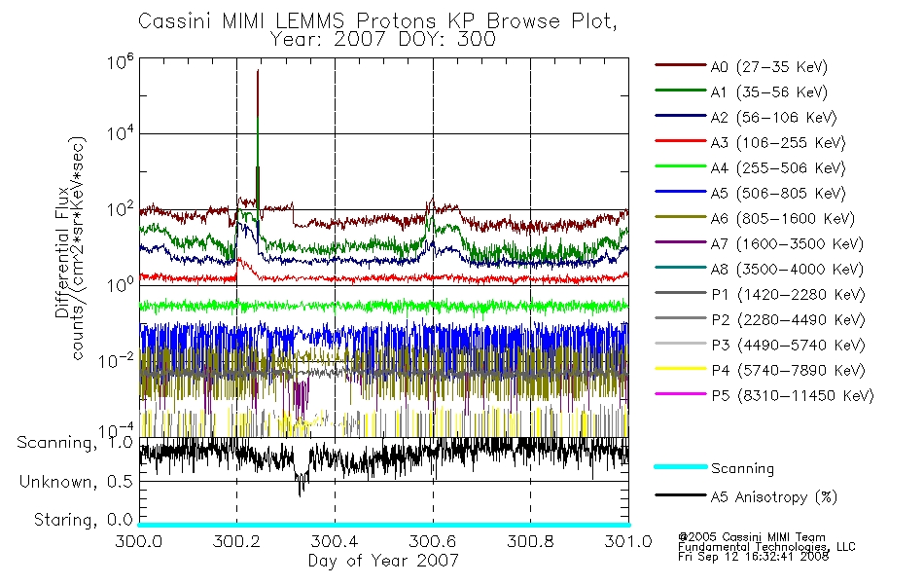Click the dark red A0 legend line
This screenshot has width=924, height=584.
click(681, 65)
